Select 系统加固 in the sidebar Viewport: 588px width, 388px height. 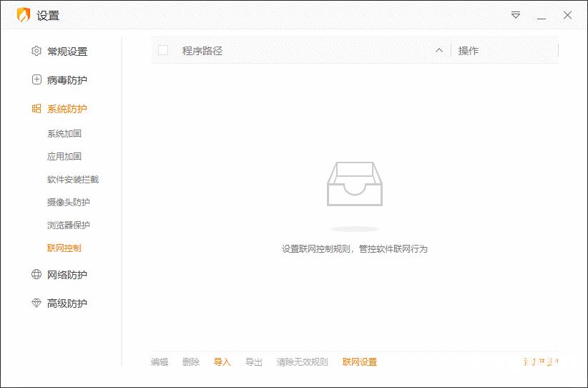tap(64, 134)
